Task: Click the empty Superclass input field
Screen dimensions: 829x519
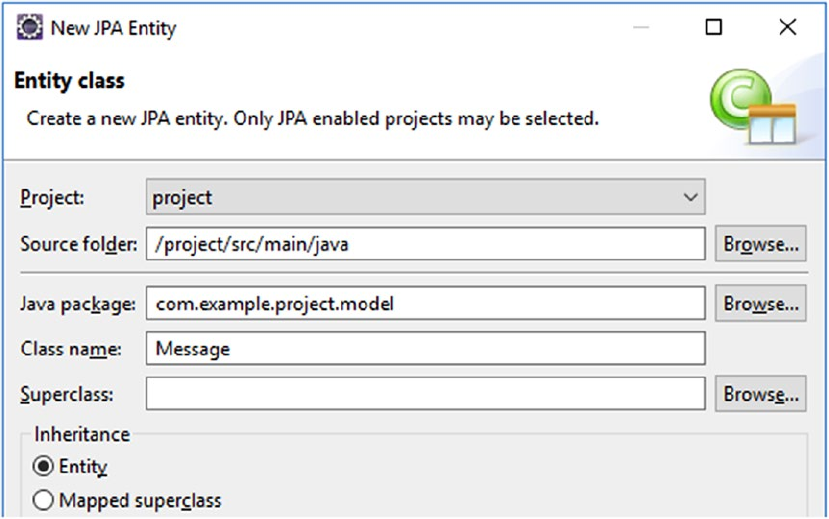Action: [426, 394]
